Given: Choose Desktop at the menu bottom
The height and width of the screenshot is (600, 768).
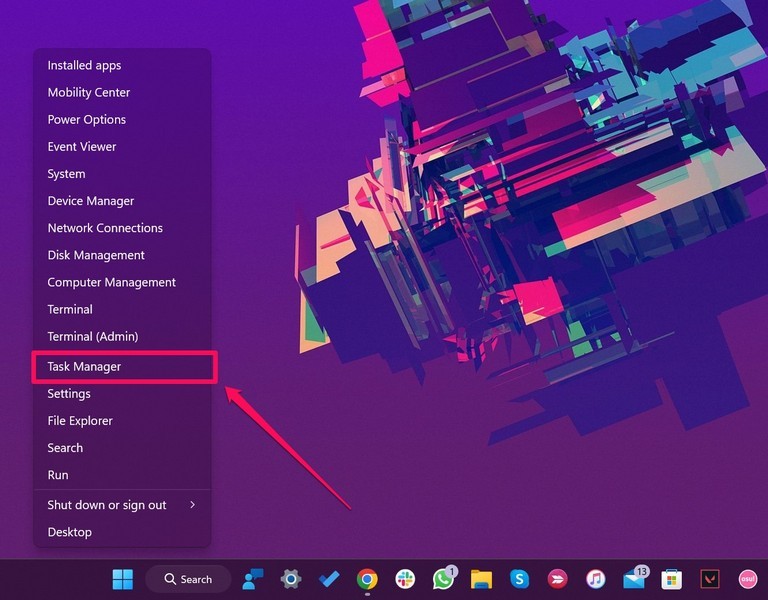Looking at the screenshot, I should (69, 532).
